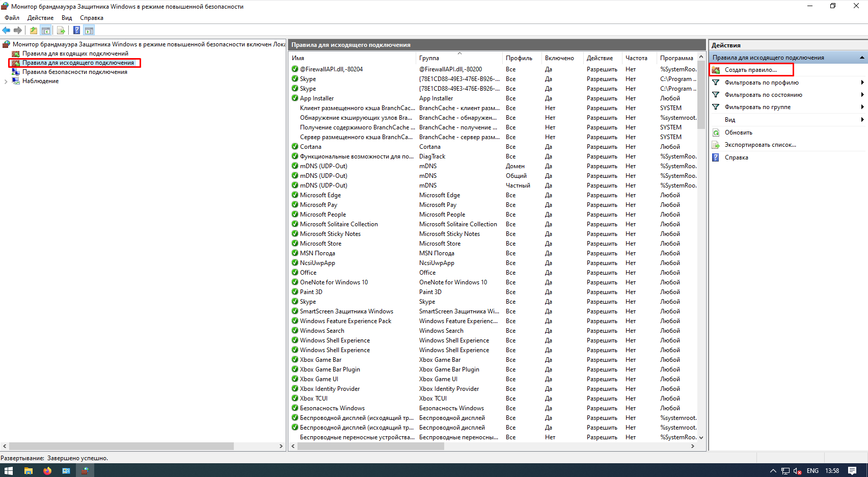Toggle the console tree pane toolbar icon
The width and height of the screenshot is (868, 477).
[46, 30]
